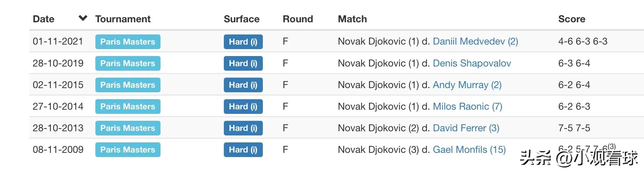Open Paris Masters badge for 27-10-2014
Viewport: 644px width, 172px height.
[x=128, y=107]
